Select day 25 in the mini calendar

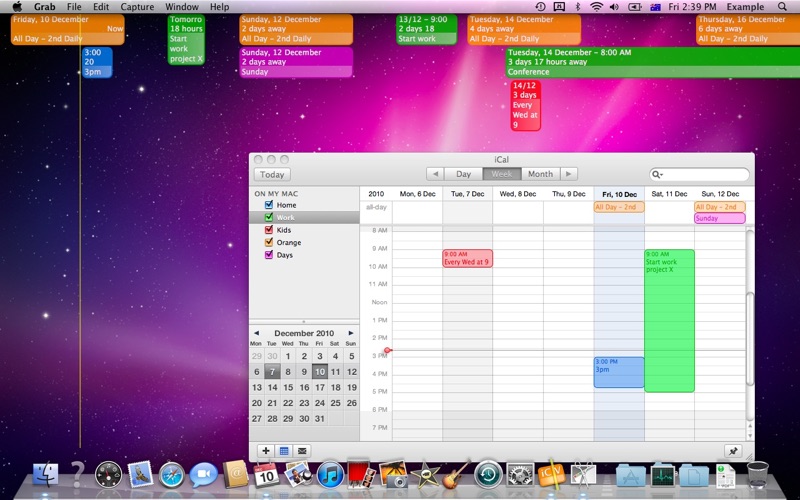click(x=335, y=403)
